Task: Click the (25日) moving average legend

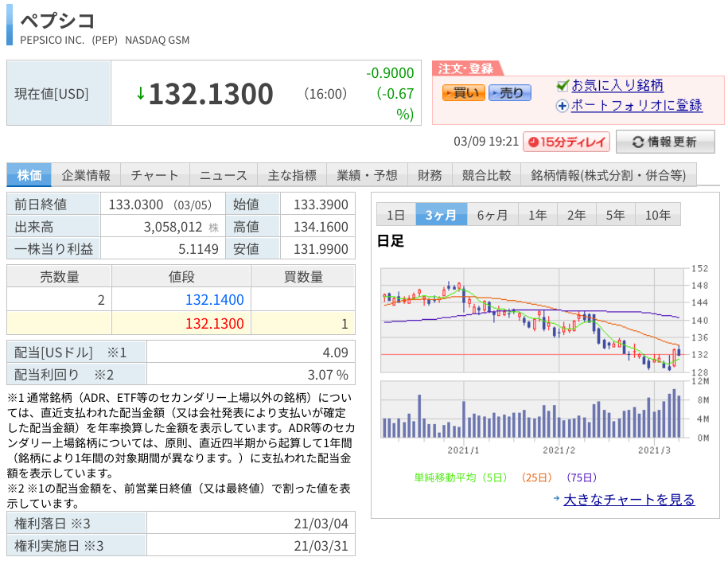Action: click(x=537, y=477)
